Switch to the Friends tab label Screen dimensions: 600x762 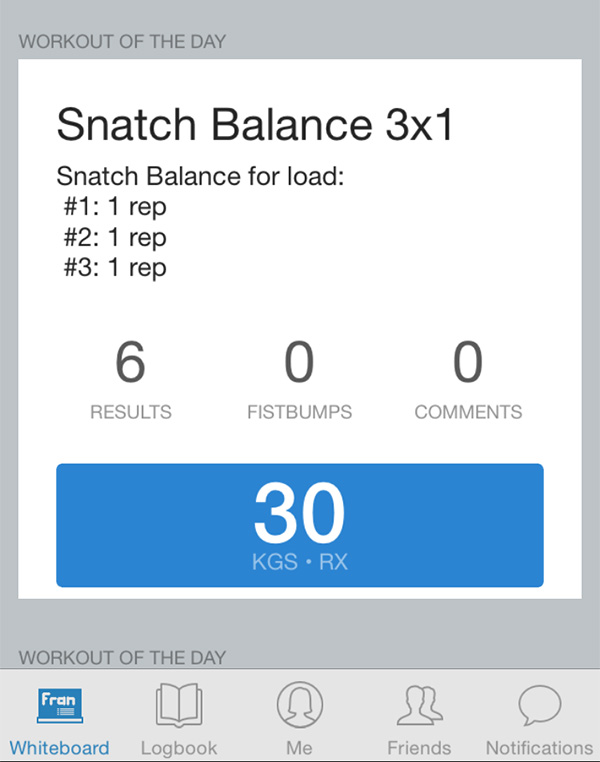coord(419,747)
